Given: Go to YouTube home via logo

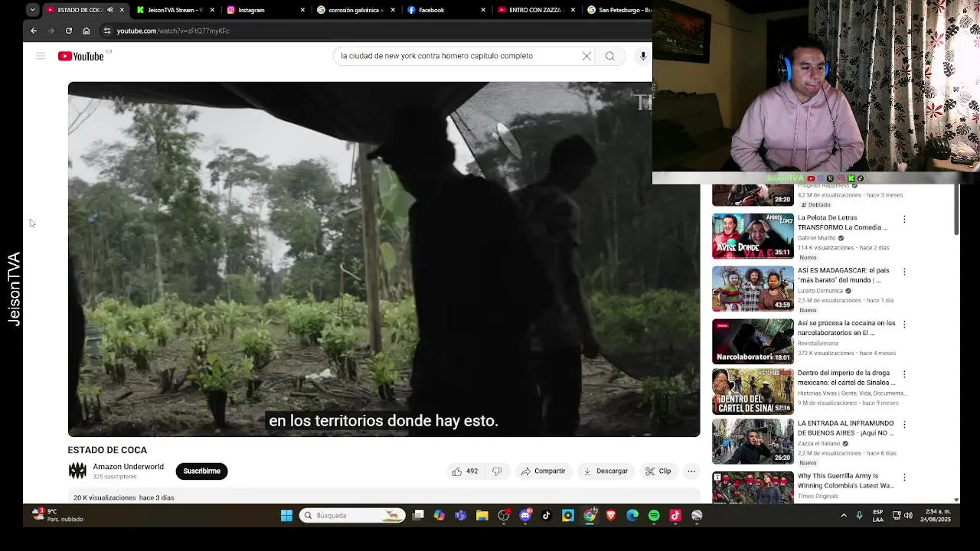Looking at the screenshot, I should tap(81, 56).
